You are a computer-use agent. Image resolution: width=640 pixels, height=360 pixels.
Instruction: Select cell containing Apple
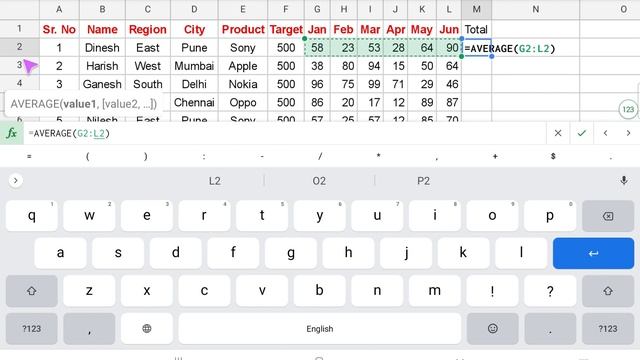[243, 66]
